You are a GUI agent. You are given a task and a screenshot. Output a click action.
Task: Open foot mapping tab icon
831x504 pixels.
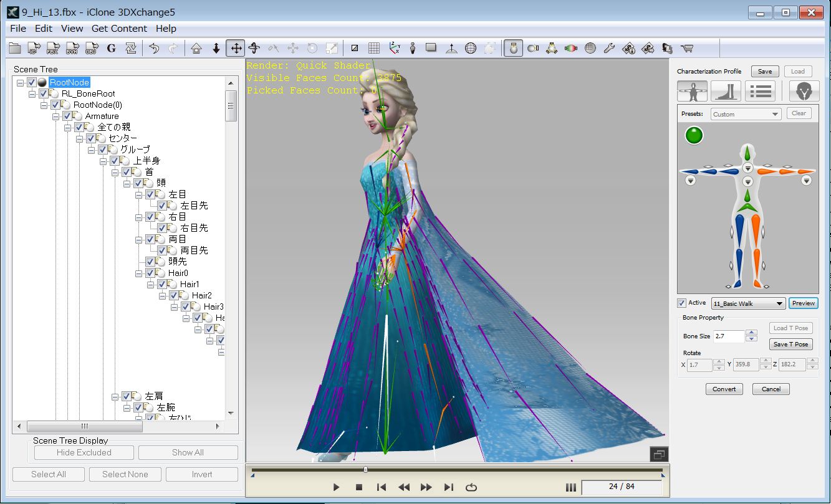pyautogui.click(x=726, y=91)
